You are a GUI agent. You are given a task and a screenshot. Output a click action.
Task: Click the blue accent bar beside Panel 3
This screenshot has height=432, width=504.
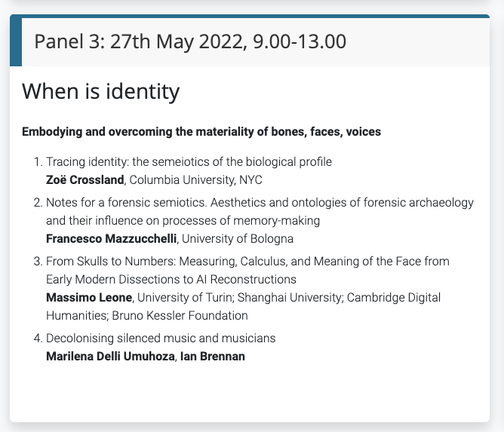click(x=16, y=41)
